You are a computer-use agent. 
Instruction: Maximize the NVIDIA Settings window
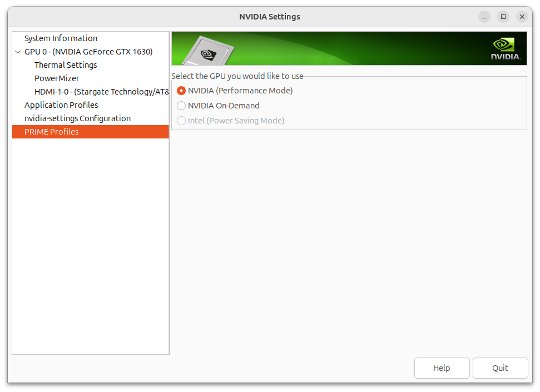click(503, 17)
